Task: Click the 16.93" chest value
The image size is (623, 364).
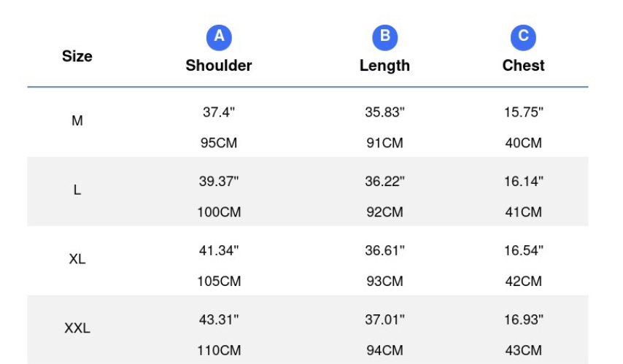Action: 523,320
